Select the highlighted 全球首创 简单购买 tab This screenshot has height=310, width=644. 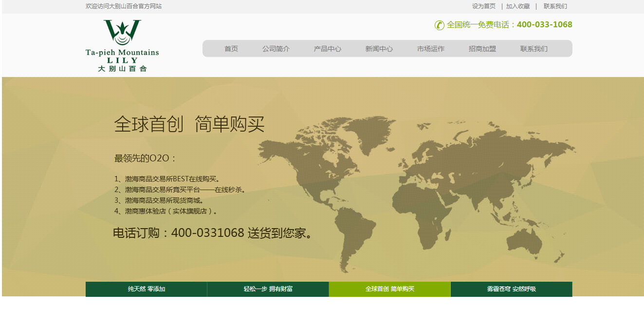click(x=390, y=289)
